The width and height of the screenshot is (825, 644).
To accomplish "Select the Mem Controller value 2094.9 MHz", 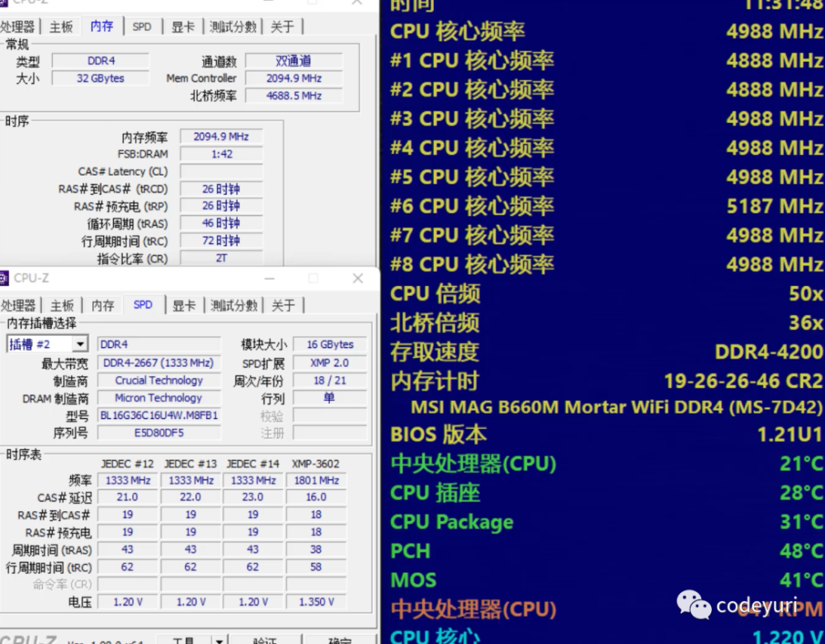I will pos(294,78).
